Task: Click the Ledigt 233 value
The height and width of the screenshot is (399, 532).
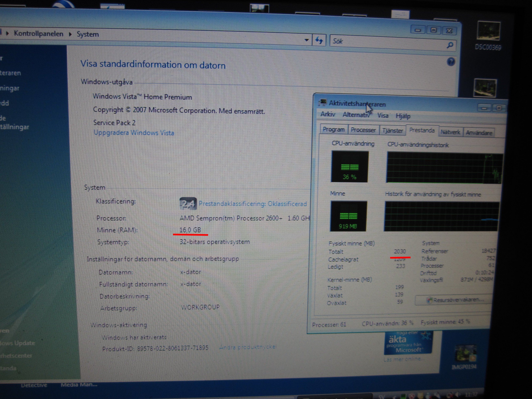Action: pyautogui.click(x=401, y=266)
